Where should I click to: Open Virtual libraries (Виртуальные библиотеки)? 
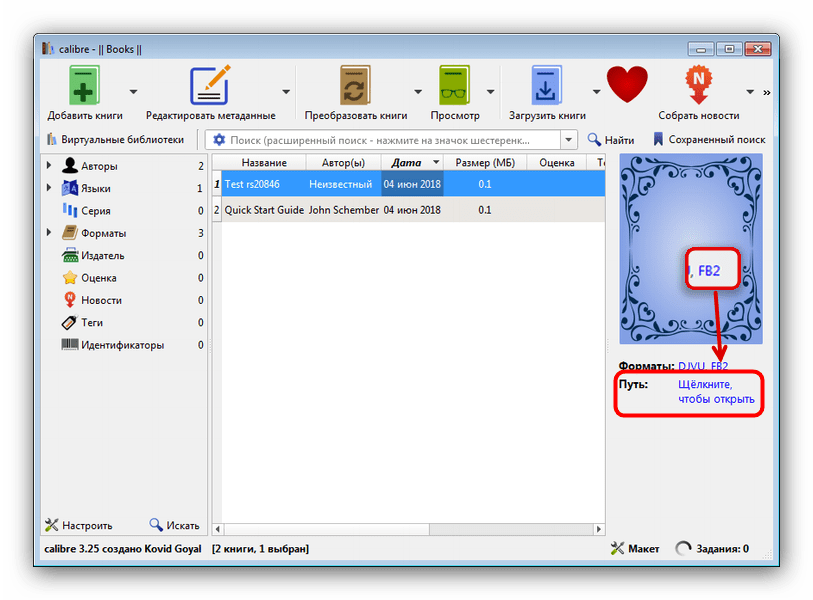116,139
